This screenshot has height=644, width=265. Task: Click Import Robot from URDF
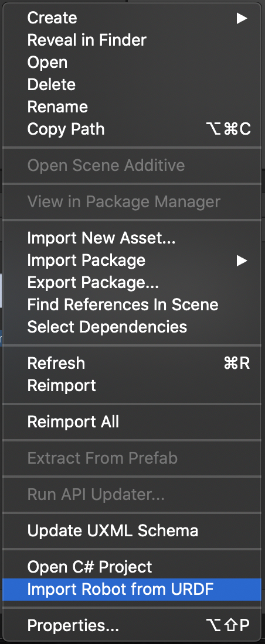coord(132,590)
